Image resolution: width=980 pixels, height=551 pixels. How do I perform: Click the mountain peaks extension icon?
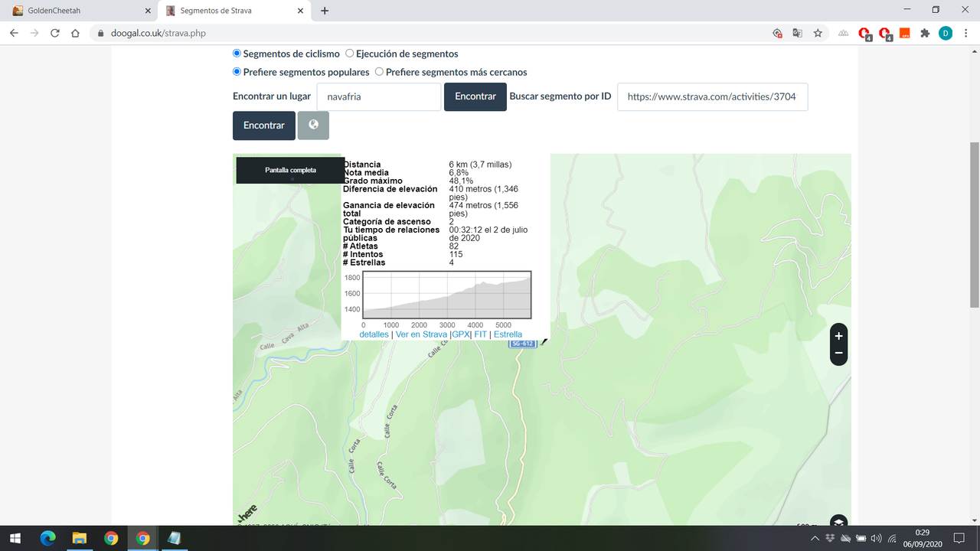pyautogui.click(x=844, y=33)
